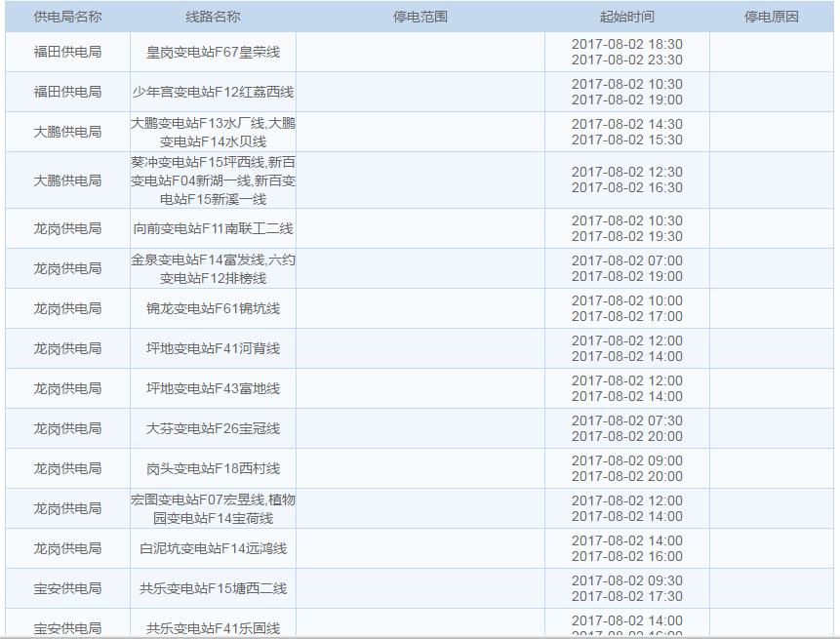Select the 停电原因 column header
840x639 pixels.
772,17
